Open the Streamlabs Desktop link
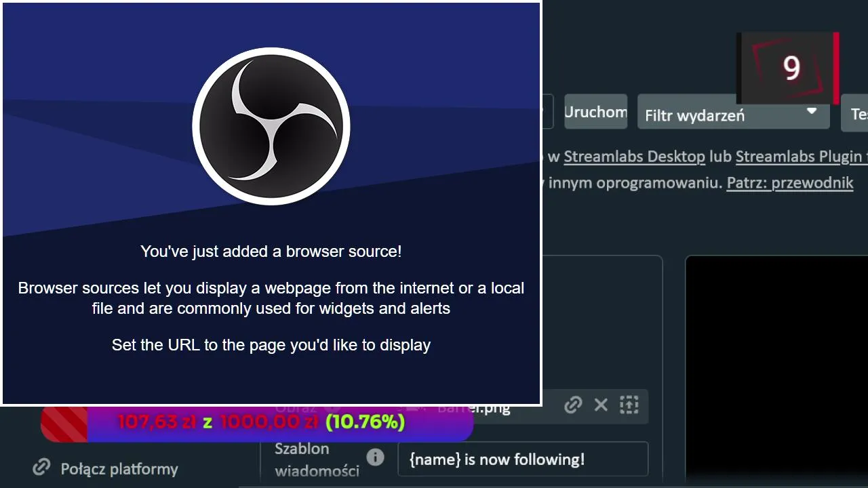The height and width of the screenshot is (488, 868). 634,157
